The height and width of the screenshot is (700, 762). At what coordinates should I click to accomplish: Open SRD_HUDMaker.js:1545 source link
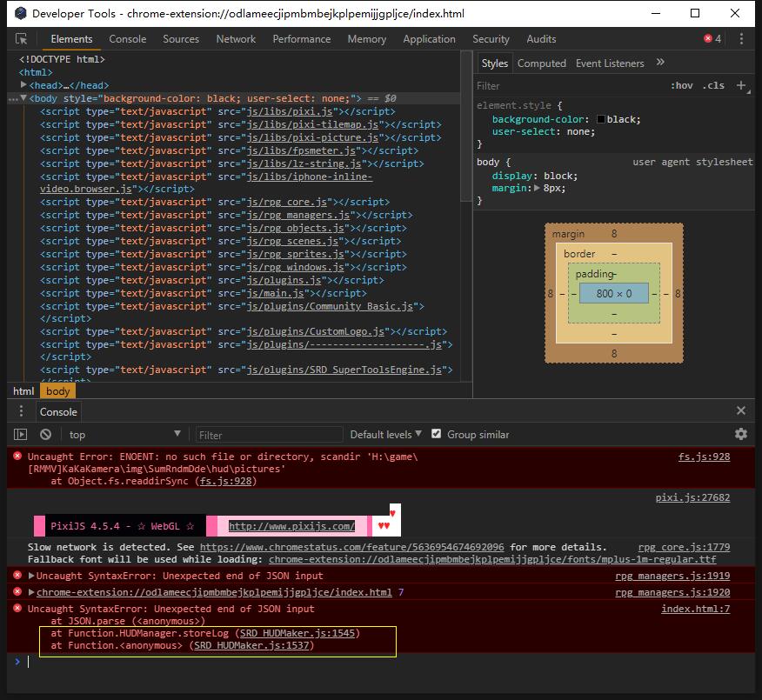click(297, 633)
